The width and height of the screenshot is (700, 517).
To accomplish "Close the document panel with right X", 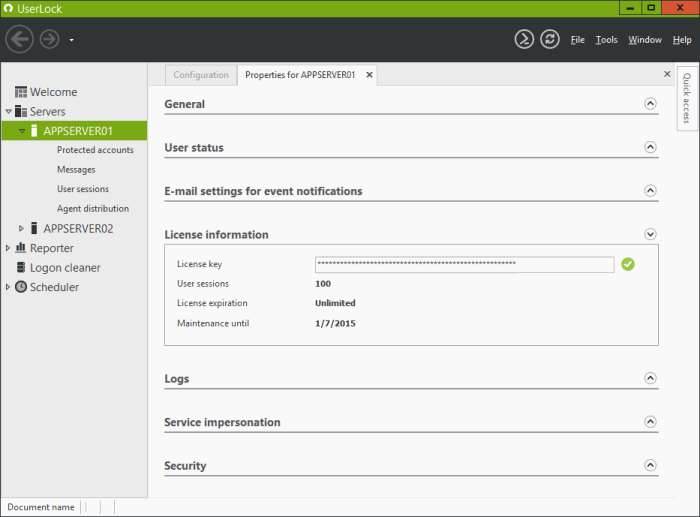I will (667, 74).
